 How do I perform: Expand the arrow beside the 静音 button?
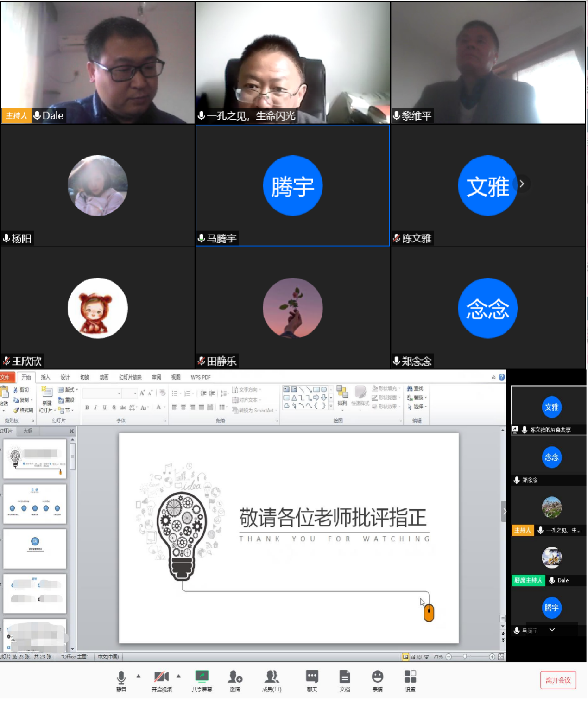[139, 676]
